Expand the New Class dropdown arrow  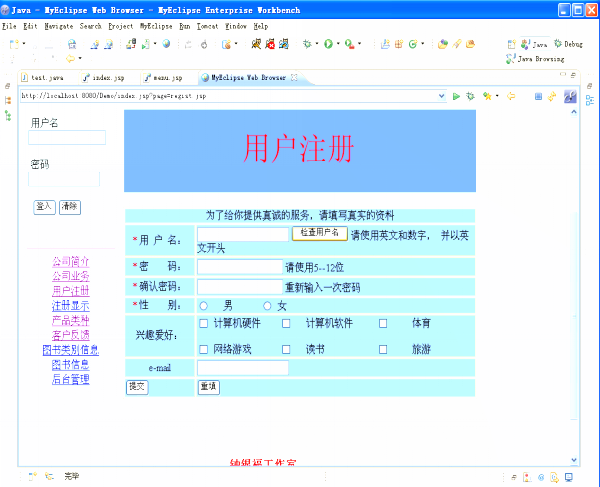click(x=422, y=44)
